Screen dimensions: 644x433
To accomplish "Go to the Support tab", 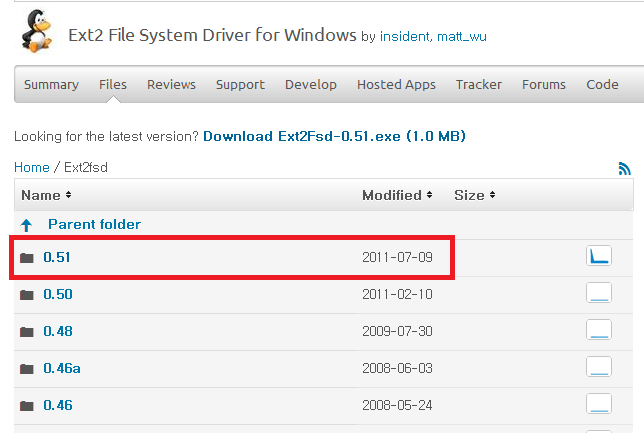I will [x=240, y=85].
